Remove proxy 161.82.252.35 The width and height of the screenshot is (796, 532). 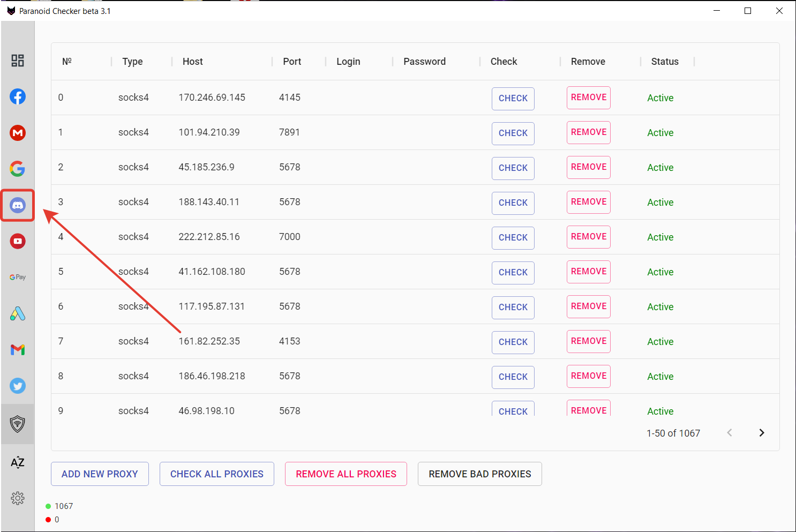click(x=589, y=341)
